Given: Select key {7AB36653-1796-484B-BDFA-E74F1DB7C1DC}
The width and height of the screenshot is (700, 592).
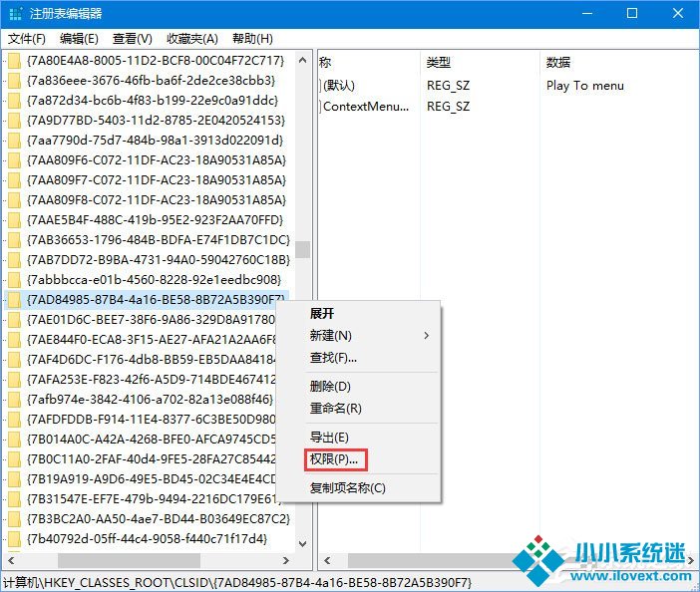Looking at the screenshot, I should (x=159, y=240).
